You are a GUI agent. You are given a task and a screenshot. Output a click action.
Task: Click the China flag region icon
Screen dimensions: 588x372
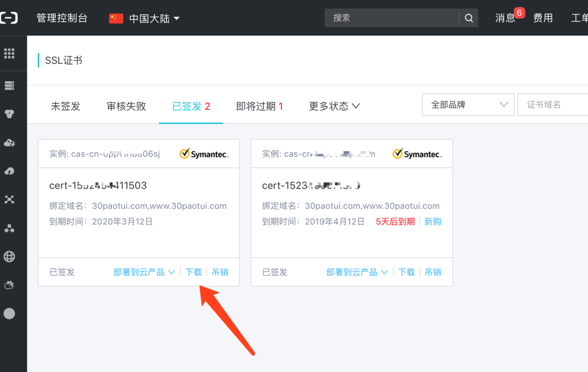click(116, 18)
